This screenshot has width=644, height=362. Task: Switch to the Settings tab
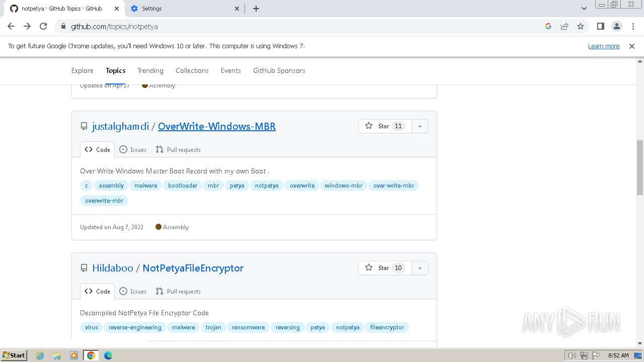[185, 9]
